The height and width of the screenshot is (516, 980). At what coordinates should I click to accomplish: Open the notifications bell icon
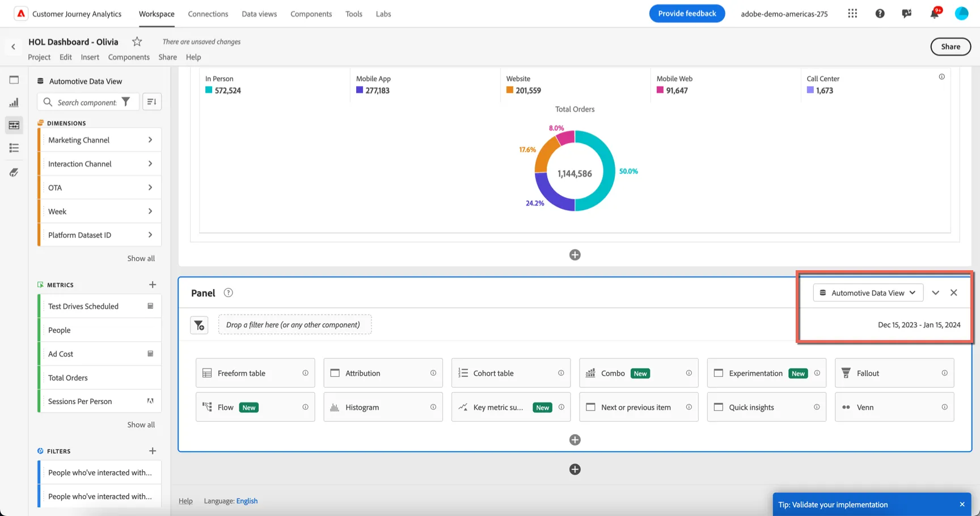pos(934,14)
